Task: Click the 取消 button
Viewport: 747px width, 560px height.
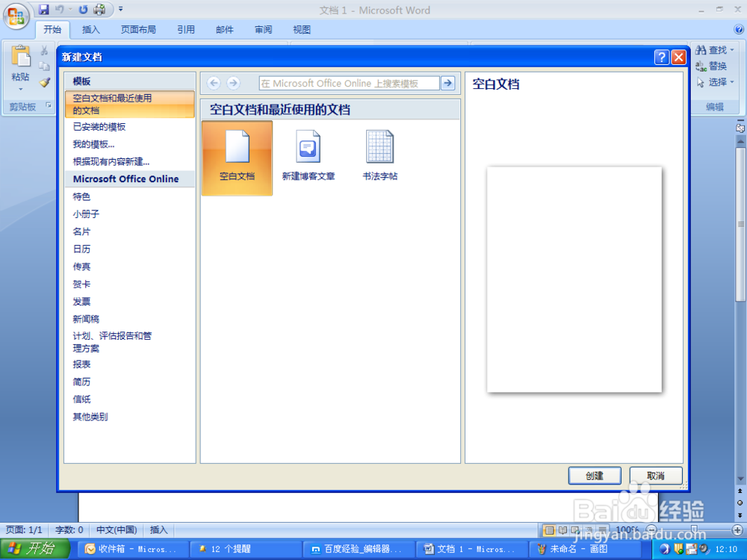Action: coord(656,476)
